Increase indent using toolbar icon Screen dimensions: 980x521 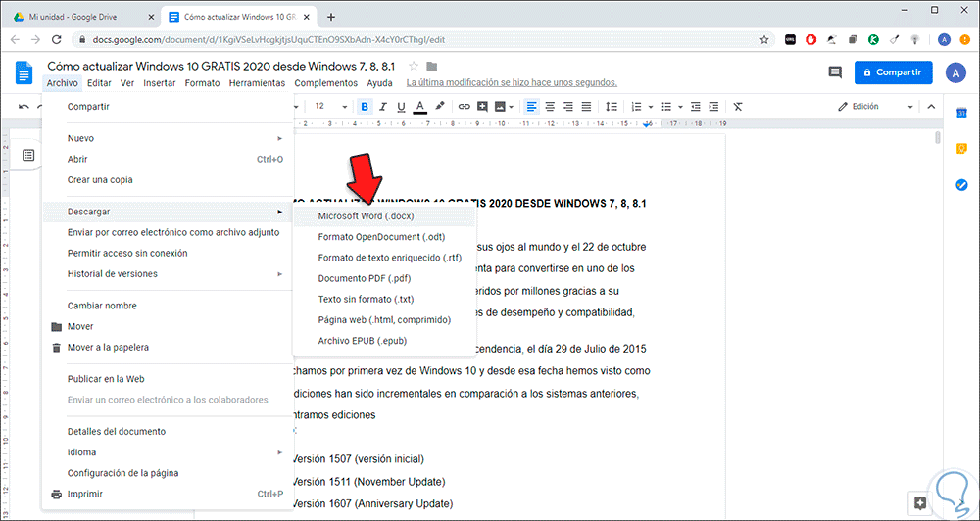tap(713, 106)
